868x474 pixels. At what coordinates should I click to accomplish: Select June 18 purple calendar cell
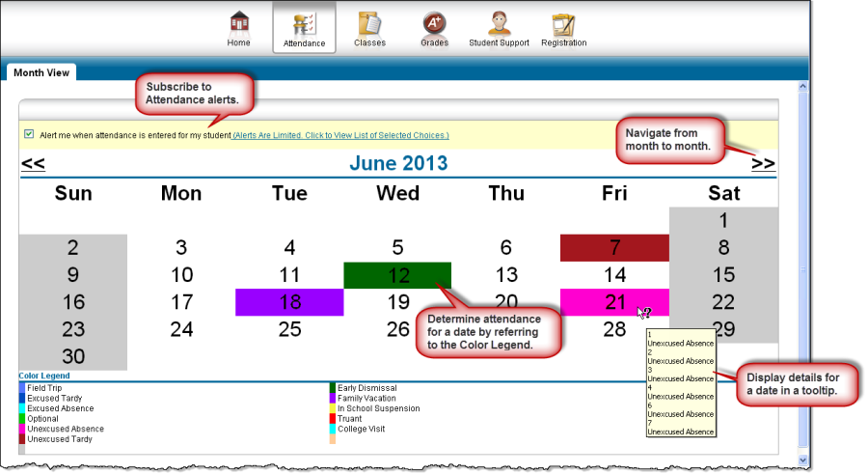(289, 302)
